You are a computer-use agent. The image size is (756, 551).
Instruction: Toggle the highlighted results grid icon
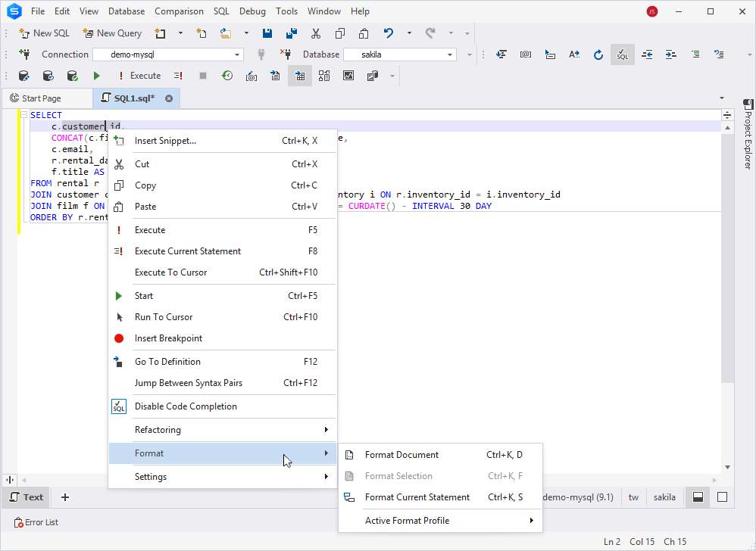(x=300, y=76)
